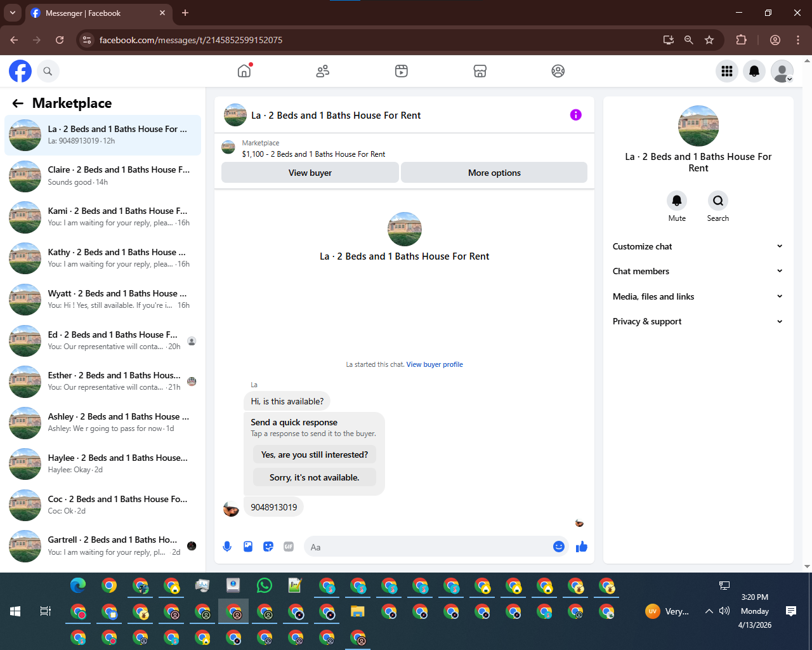Open the Esther conversation

[103, 381]
